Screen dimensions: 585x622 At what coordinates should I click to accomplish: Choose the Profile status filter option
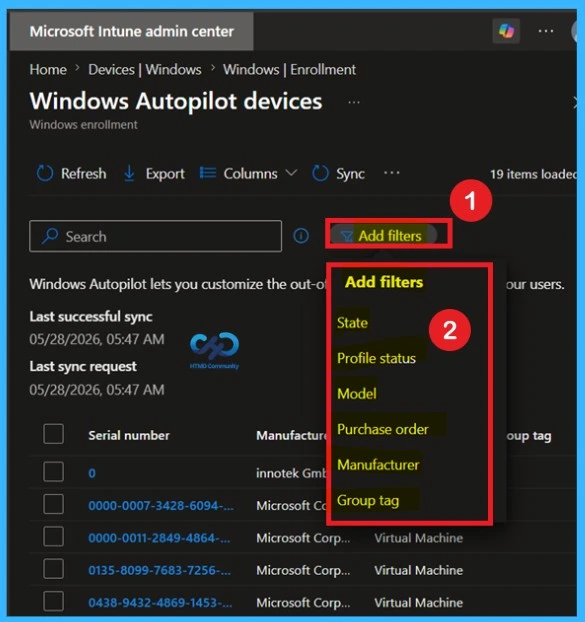click(x=376, y=358)
